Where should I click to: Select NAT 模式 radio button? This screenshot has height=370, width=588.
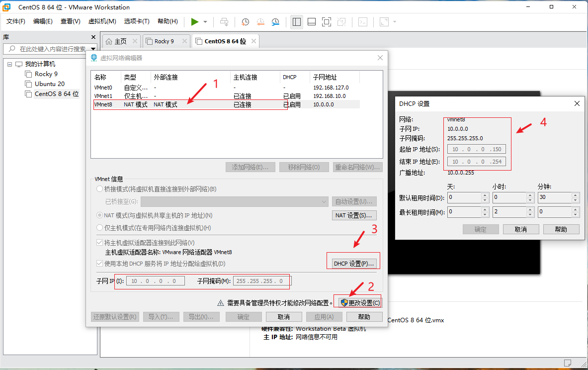[99, 215]
